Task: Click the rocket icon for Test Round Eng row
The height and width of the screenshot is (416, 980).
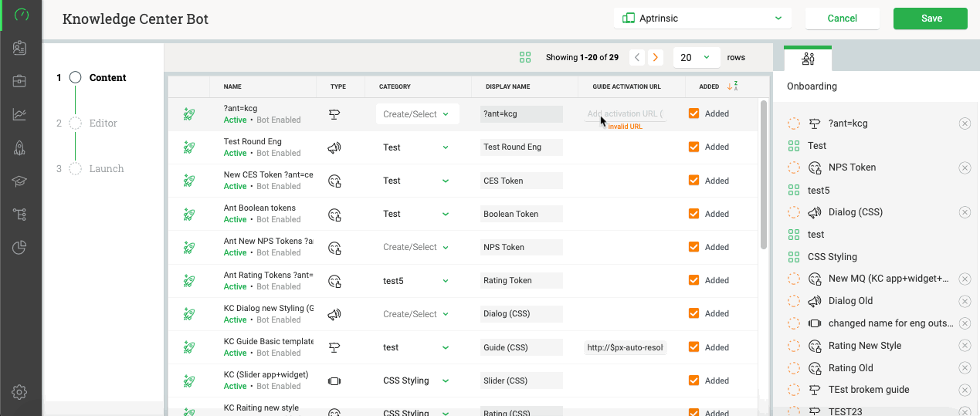Action: (188, 147)
